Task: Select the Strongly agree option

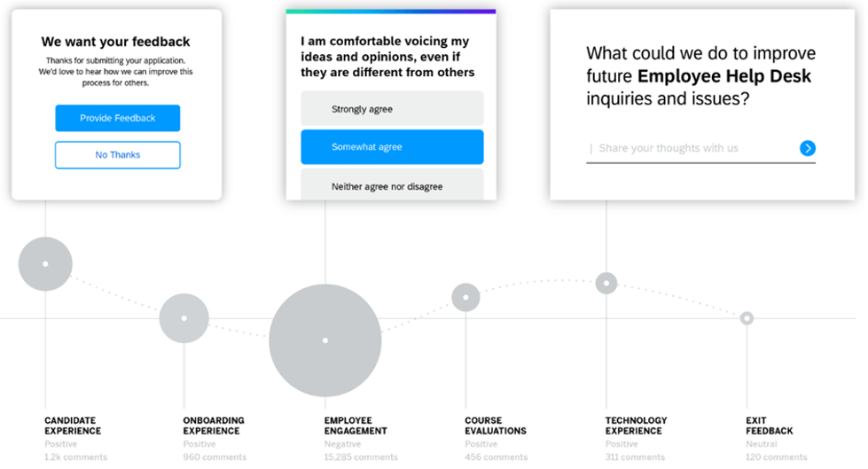Action: tap(392, 108)
